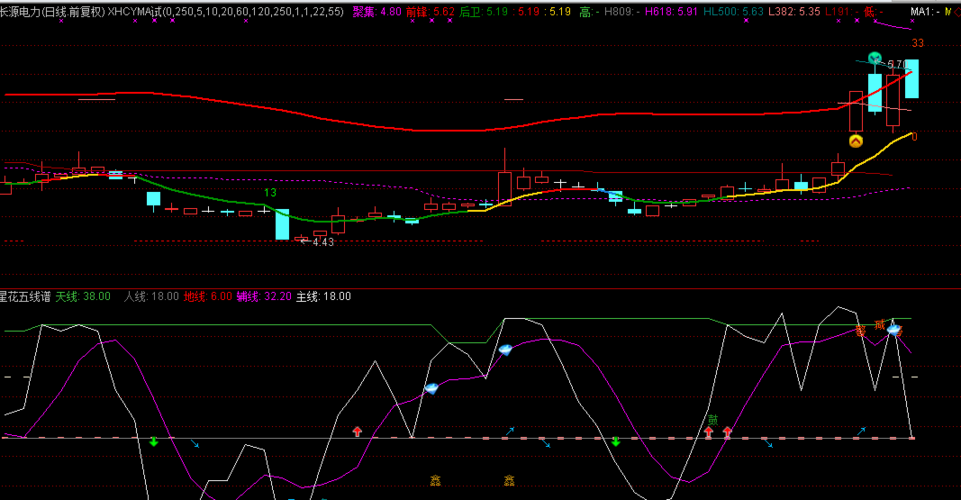This screenshot has height=500, width=961.
Task: Click the red up arrow directly beneath the 鼓 label
Action: (x=708, y=431)
